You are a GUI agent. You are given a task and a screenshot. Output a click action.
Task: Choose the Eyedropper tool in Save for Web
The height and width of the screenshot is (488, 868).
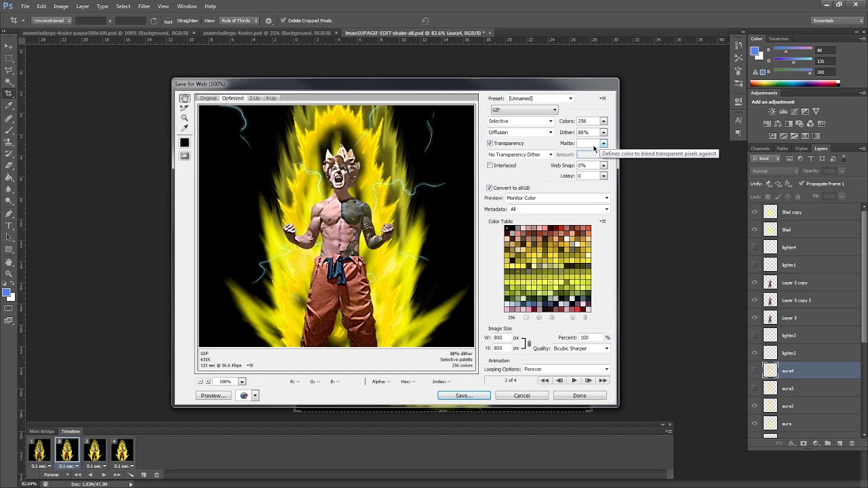[184, 128]
